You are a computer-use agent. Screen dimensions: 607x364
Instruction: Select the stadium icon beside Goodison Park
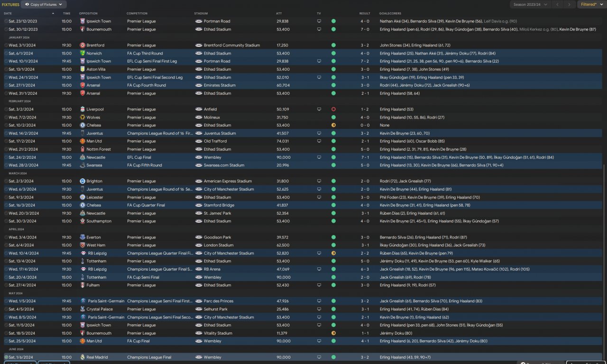(x=199, y=237)
